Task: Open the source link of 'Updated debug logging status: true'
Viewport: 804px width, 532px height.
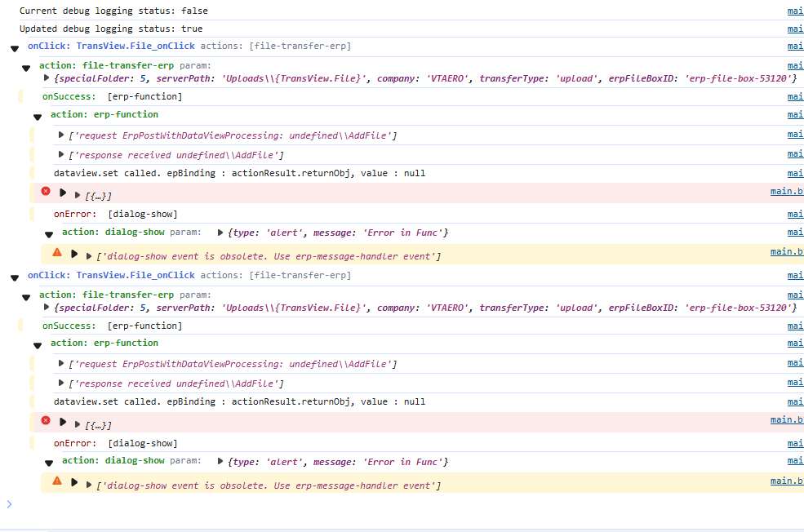Action: pyautogui.click(x=795, y=29)
